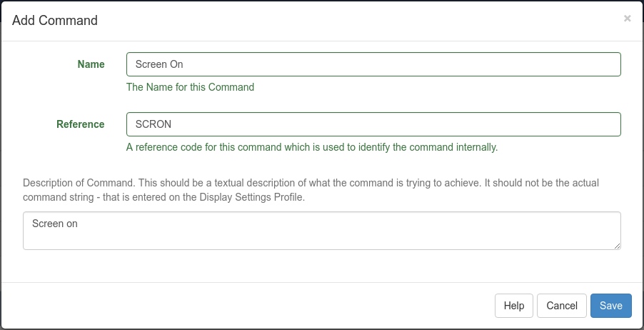Image resolution: width=644 pixels, height=330 pixels.
Task: Open Help for this form
Action: pyautogui.click(x=513, y=306)
